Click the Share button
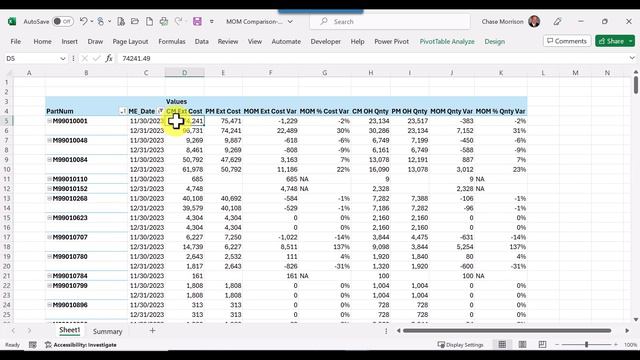Image resolution: width=640 pixels, height=360 pixels. 611,41
